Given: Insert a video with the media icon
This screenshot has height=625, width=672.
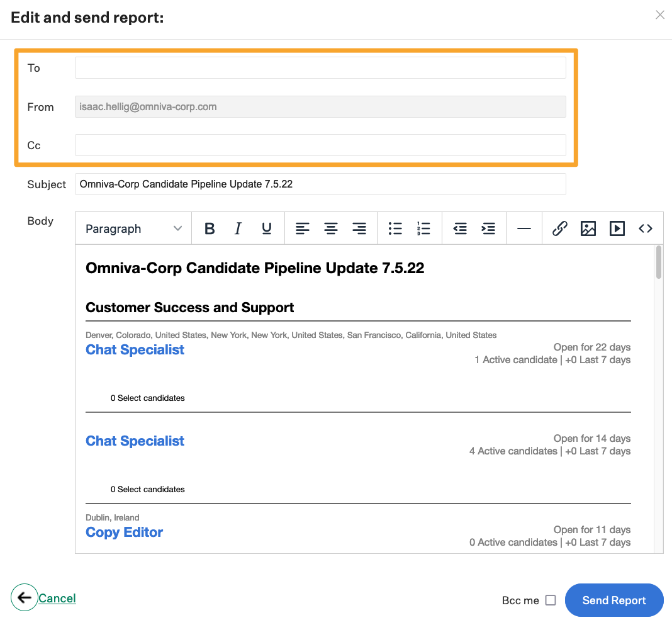Looking at the screenshot, I should click(617, 228).
